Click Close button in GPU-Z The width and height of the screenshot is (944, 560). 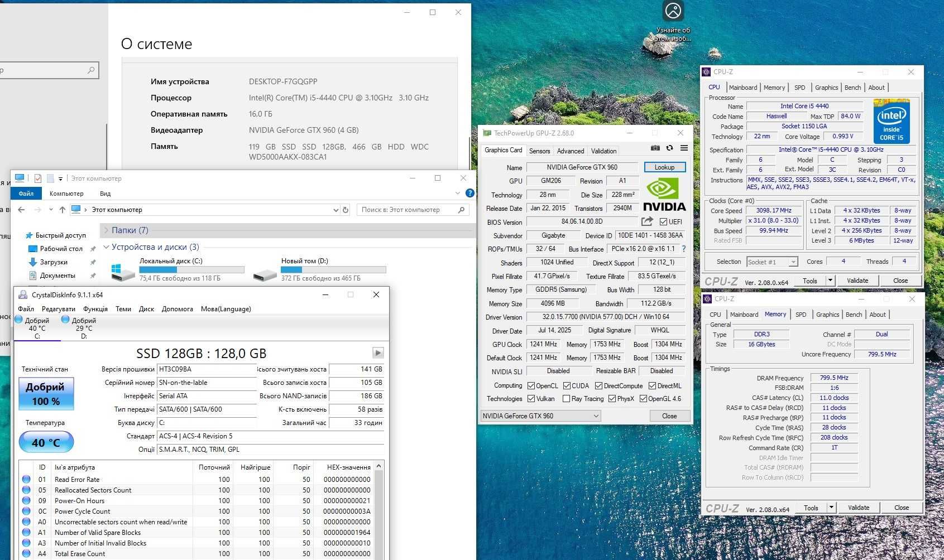click(x=669, y=416)
